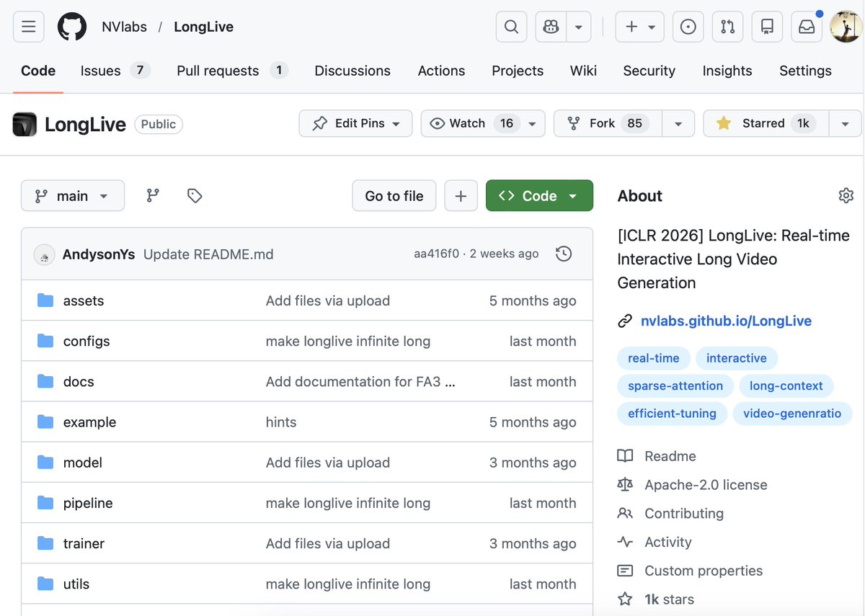Open the utils folder
The width and height of the screenshot is (865, 616).
point(76,583)
